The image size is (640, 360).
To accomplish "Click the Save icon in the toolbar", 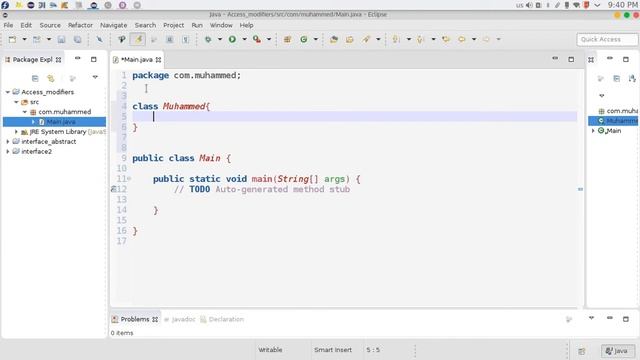I will [x=61, y=39].
